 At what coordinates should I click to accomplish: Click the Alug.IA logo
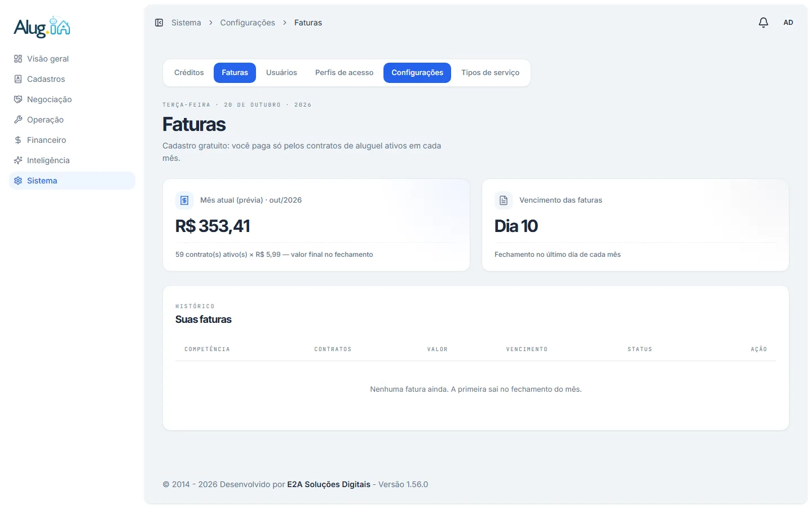[x=42, y=27]
